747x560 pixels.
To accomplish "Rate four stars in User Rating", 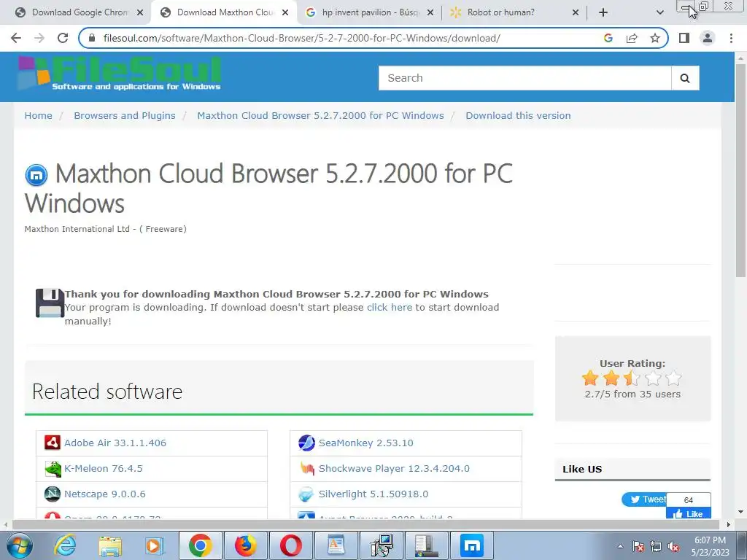I will click(x=653, y=378).
